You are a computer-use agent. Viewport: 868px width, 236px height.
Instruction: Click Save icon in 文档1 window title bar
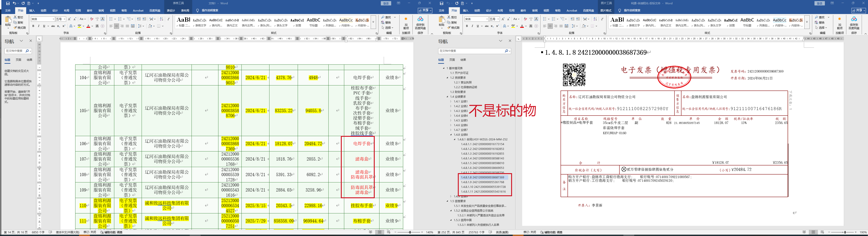(x=8, y=3)
